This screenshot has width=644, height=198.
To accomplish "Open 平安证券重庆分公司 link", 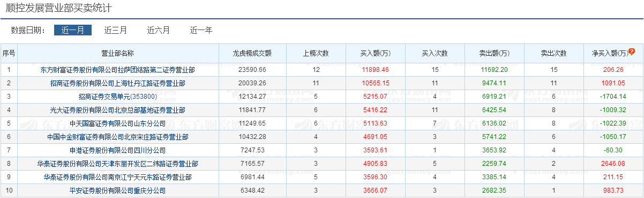I will (x=118, y=190).
